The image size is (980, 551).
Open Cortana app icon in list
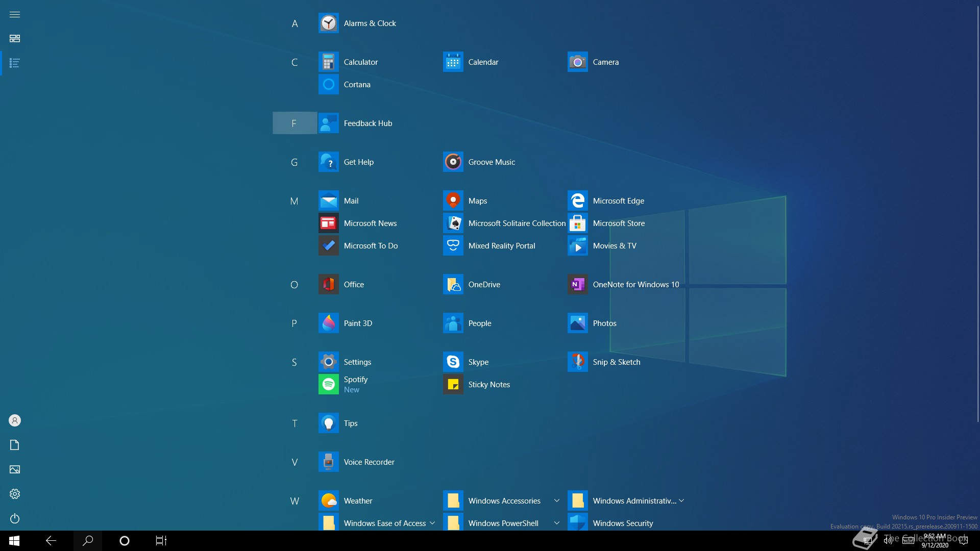(328, 85)
